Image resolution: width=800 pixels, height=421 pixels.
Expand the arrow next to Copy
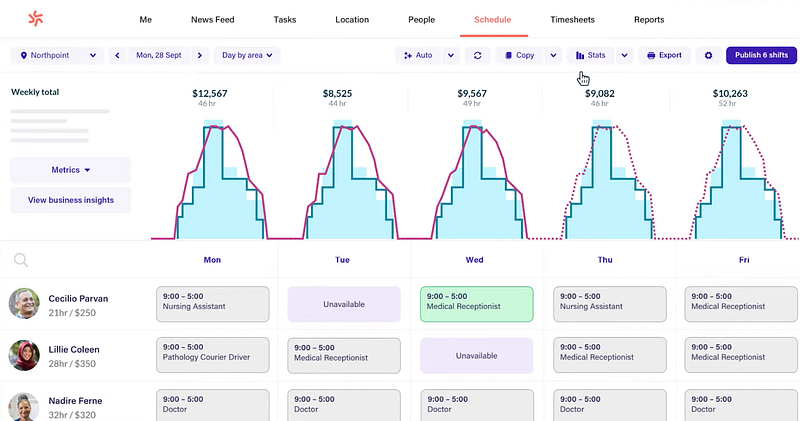coord(553,56)
